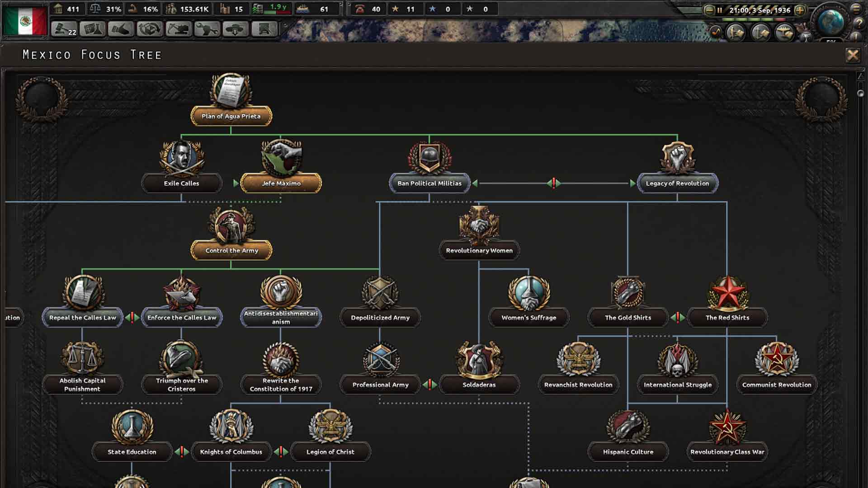Click Rewrite the Constitution of 1917 icon
This screenshot has height=488, width=868.
(281, 359)
